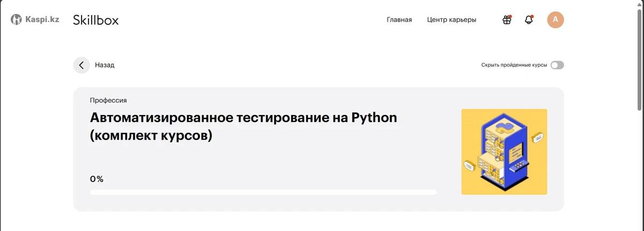This screenshot has width=644, height=231.
Task: Open the profile avatar with letter A
Action: pos(555,20)
